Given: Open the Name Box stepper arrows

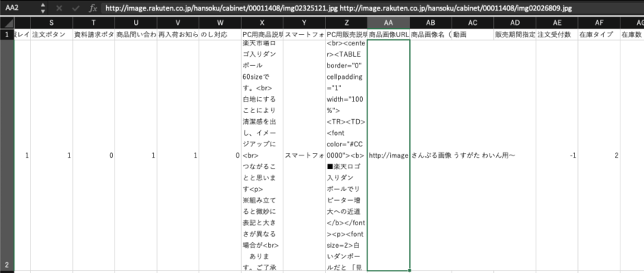Looking at the screenshot, I should tap(43, 8).
